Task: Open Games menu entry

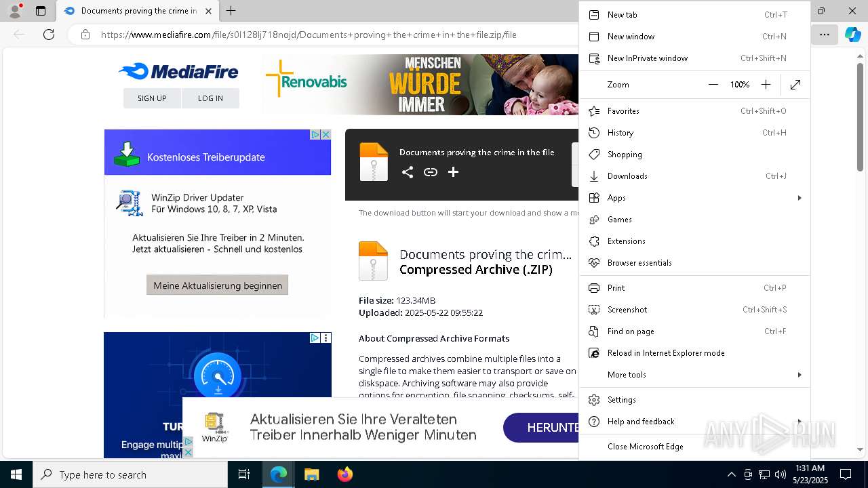Action: (x=694, y=219)
